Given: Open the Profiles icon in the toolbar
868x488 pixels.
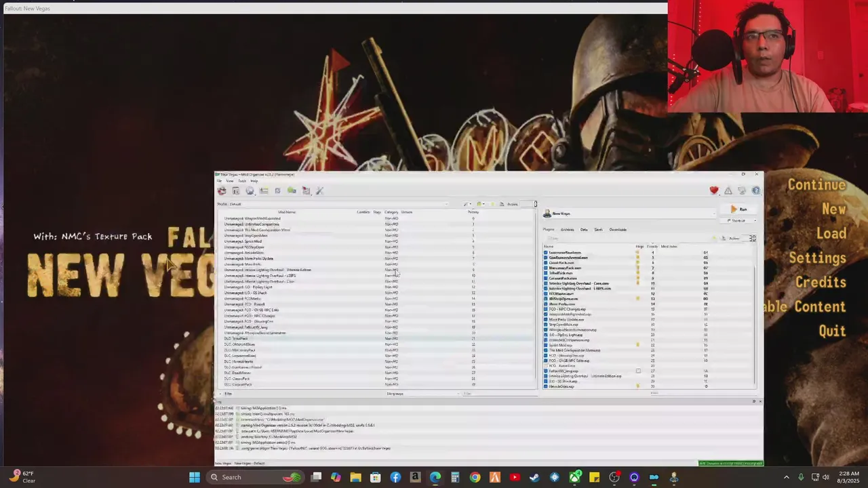Looking at the screenshot, I should [264, 190].
